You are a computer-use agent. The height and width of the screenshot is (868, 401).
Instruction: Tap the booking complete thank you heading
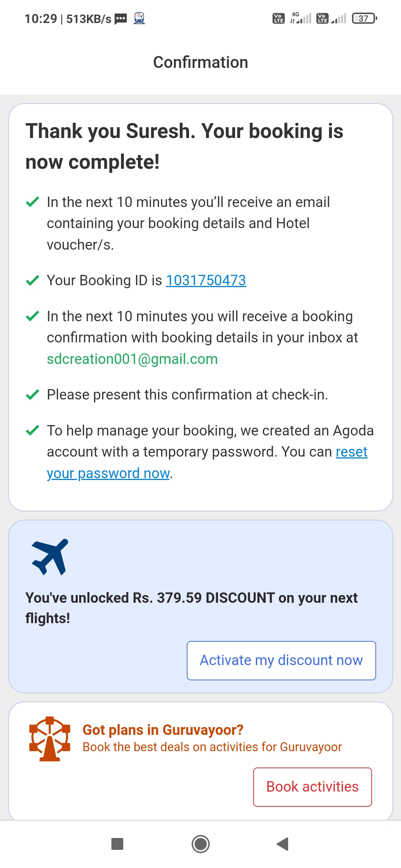tap(184, 147)
